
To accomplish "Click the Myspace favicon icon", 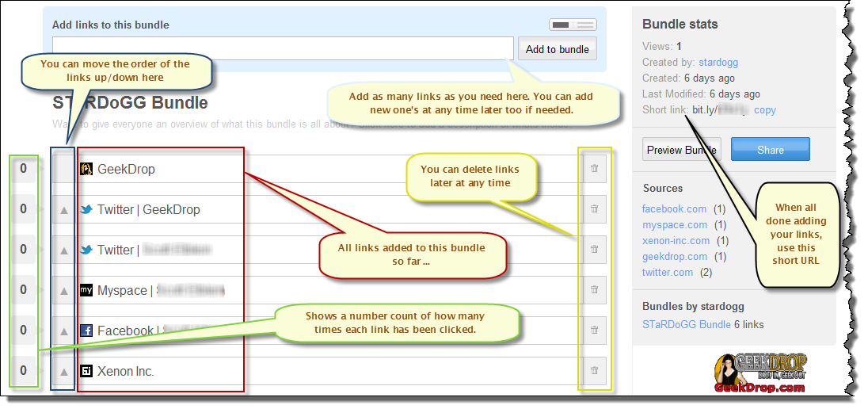I will click(86, 290).
